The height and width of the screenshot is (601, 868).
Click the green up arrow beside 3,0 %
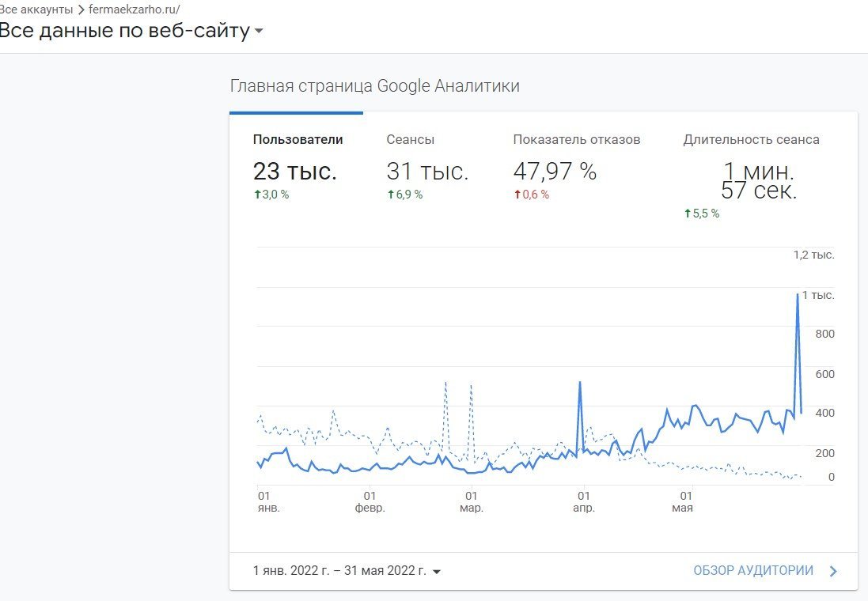257,195
